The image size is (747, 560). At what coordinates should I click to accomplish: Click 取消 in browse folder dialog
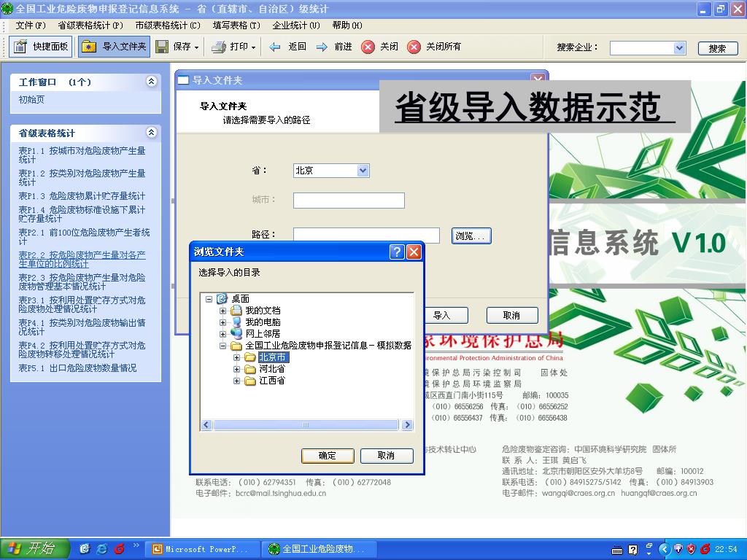387,456
